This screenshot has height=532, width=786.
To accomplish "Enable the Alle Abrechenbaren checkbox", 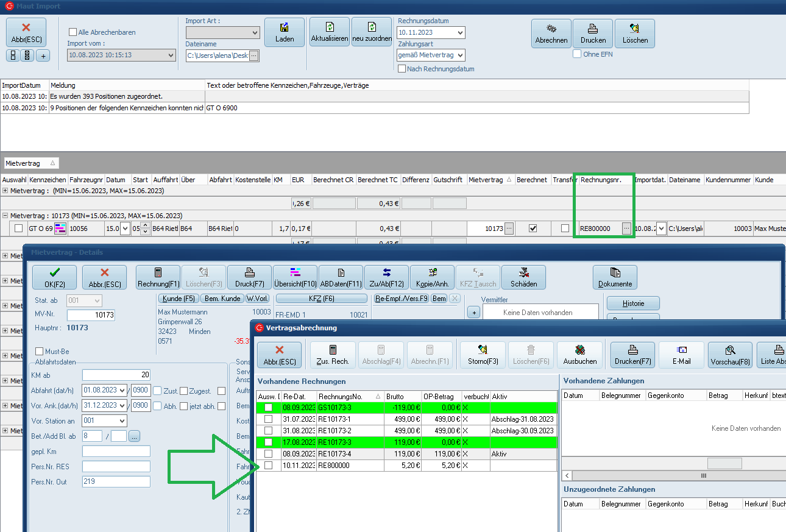I will tap(73, 32).
